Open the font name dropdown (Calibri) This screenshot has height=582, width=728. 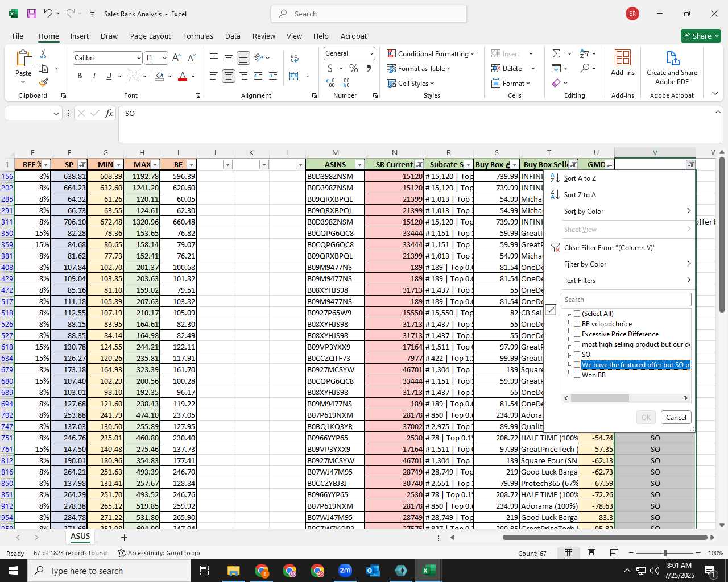coord(138,58)
